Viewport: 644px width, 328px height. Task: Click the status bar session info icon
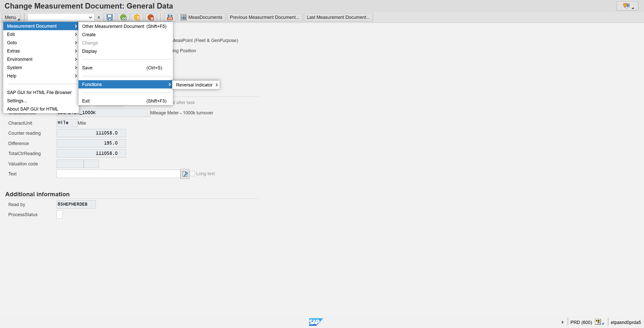pos(599,322)
